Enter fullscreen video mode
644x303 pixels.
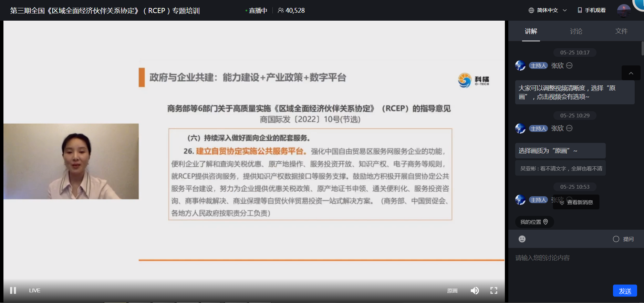tap(494, 291)
